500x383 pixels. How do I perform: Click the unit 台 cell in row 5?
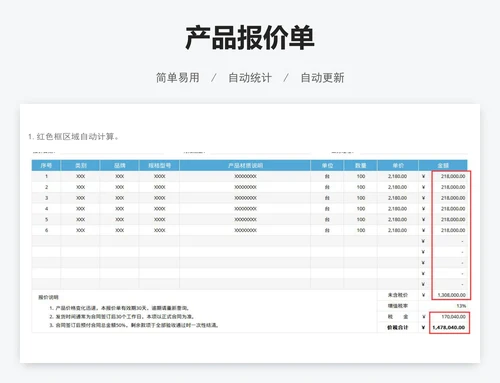coord(327,220)
